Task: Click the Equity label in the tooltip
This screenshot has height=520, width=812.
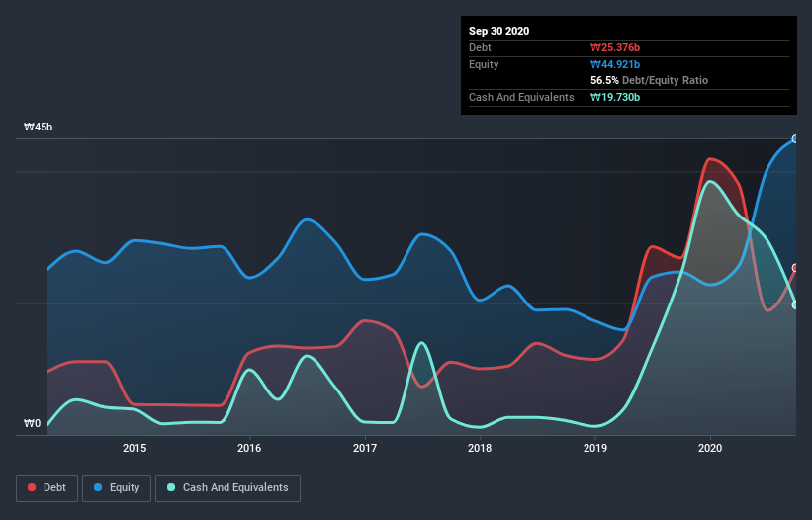Action: (x=484, y=64)
